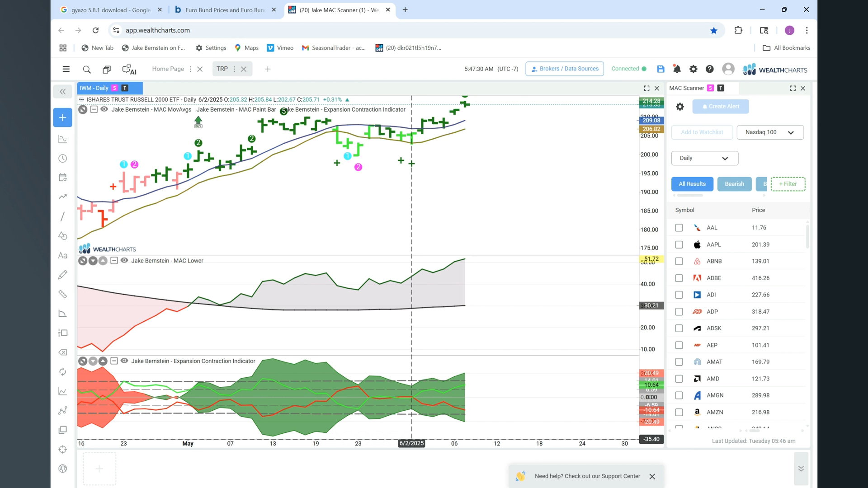Click the Create Alert button
This screenshot has height=488, width=868.
[x=721, y=107]
